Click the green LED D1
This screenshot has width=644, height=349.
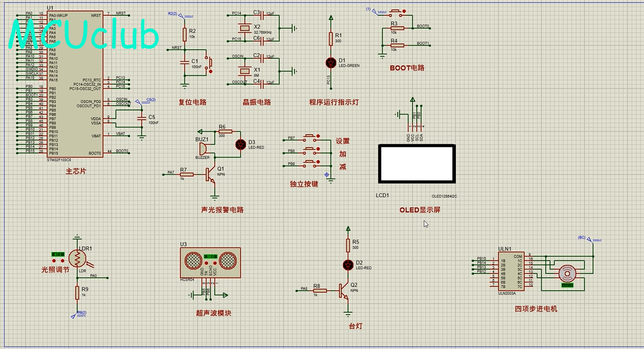[331, 63]
